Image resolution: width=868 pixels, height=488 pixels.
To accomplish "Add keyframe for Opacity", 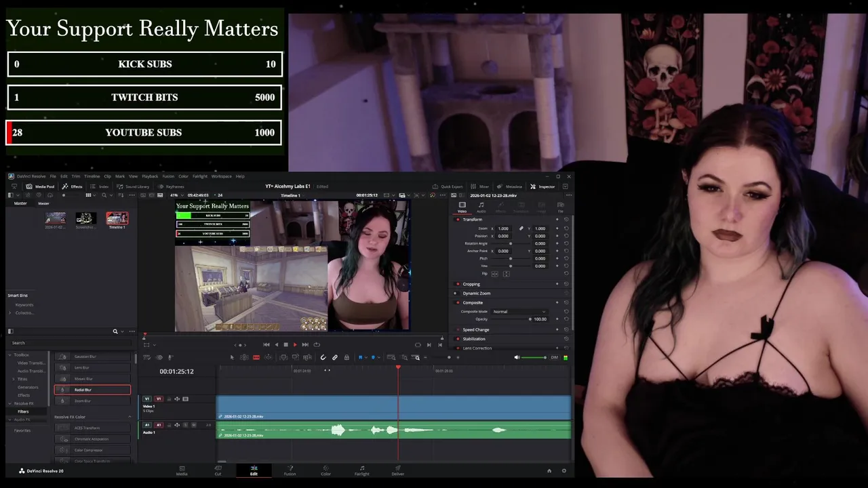I will tap(557, 319).
